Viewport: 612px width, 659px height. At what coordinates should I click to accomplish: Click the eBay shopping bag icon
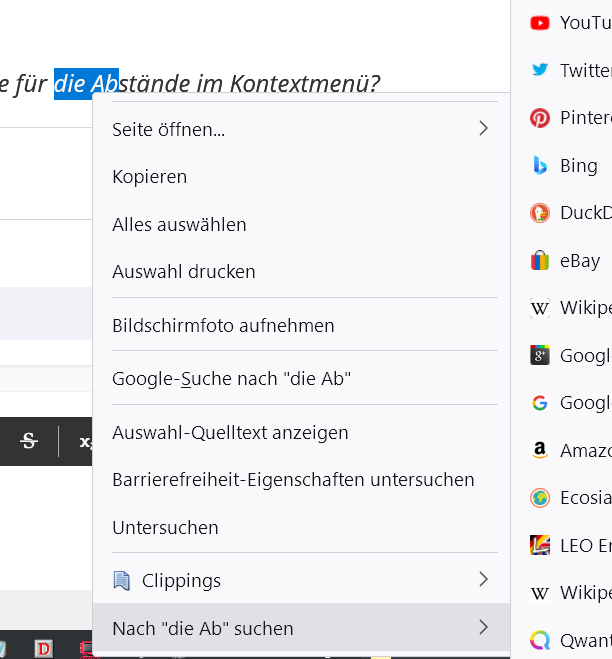coord(540,261)
